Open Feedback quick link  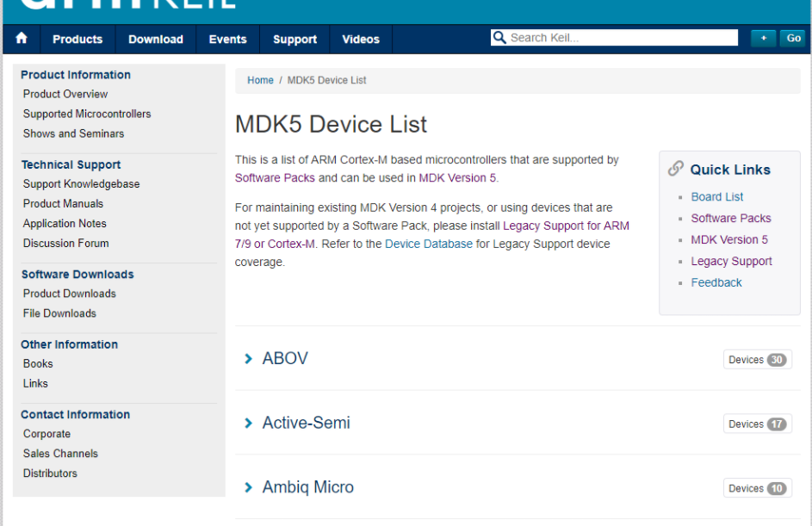pos(716,282)
